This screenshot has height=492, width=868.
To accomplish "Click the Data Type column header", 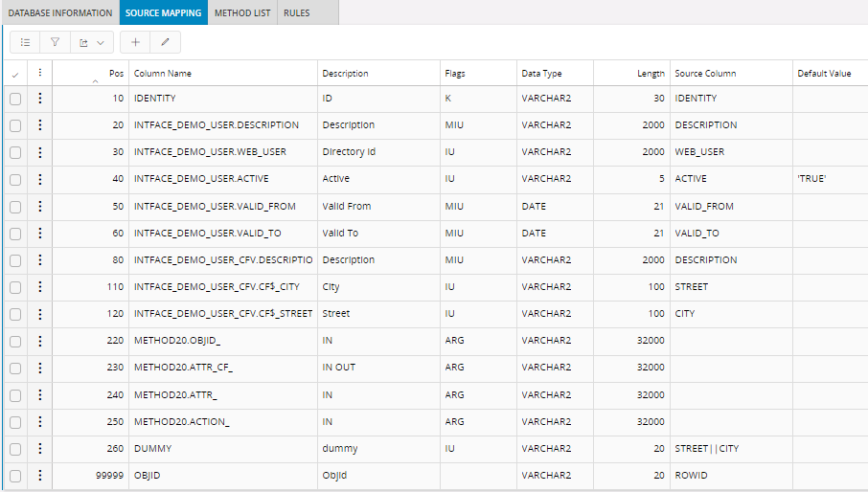I will point(541,73).
